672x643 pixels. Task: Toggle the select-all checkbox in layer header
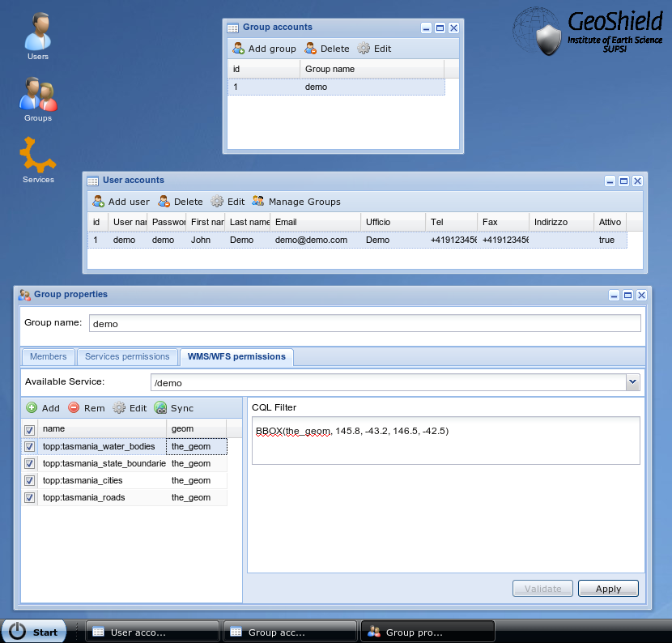coord(30,429)
